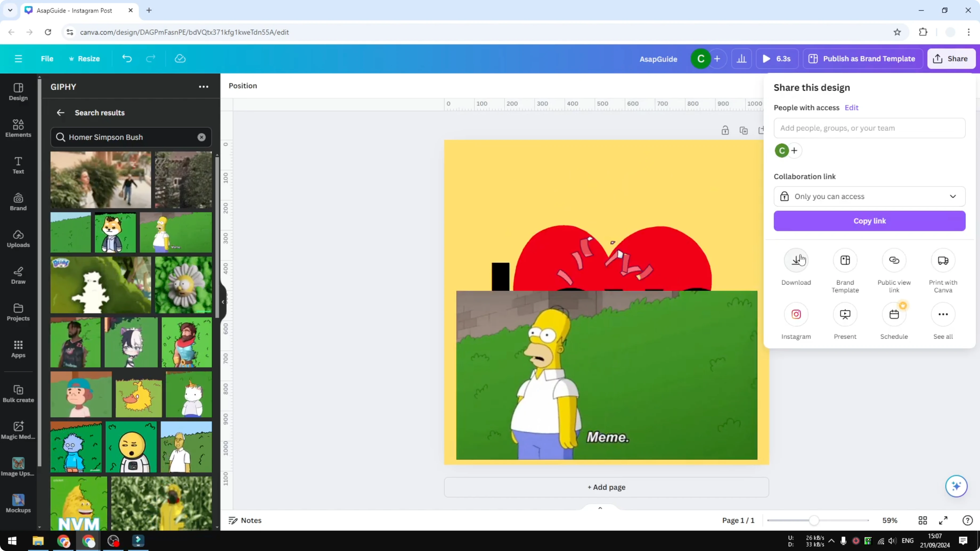
Task: Open the Magic Media app
Action: [18, 431]
